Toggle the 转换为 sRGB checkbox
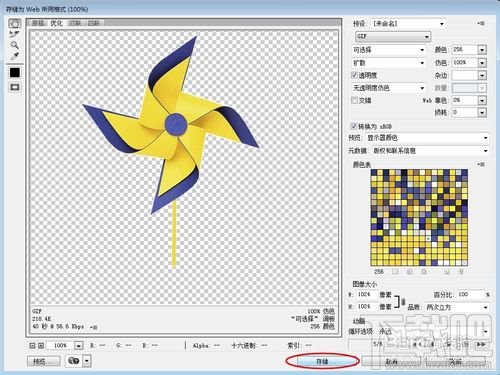The height and width of the screenshot is (375, 500). coord(354,126)
